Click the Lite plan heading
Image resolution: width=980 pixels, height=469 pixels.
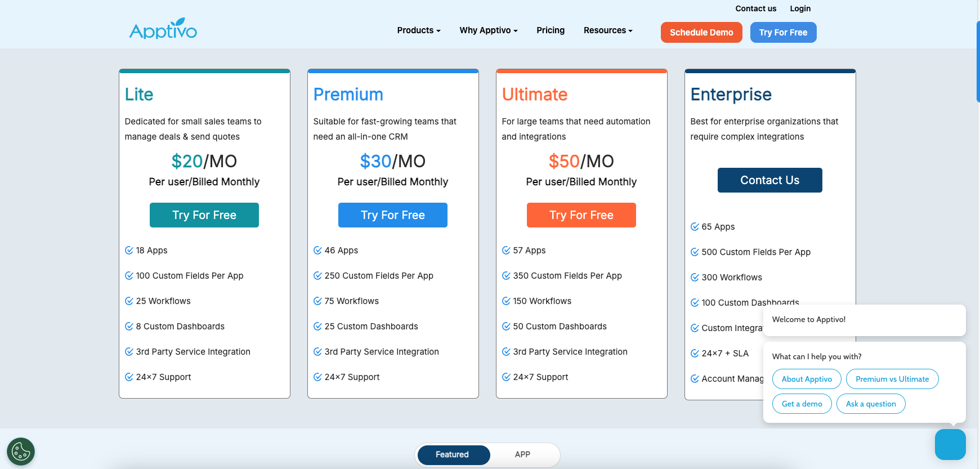[x=139, y=95]
